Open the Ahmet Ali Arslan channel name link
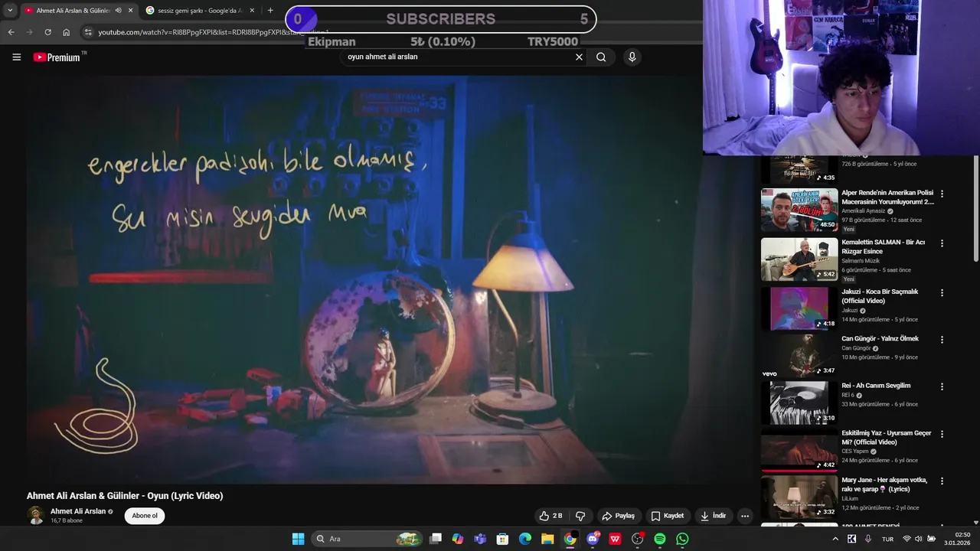Viewport: 980px width, 551px height. (78, 511)
